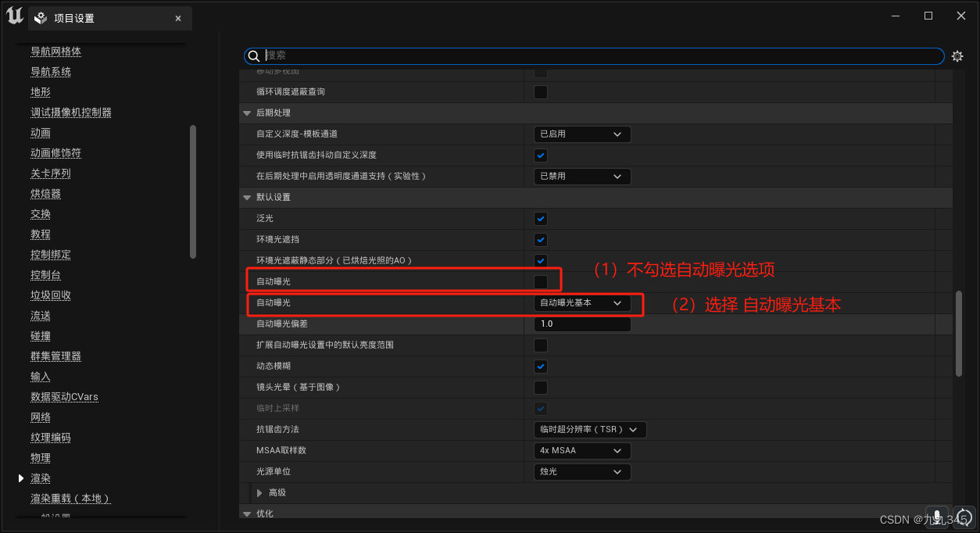Open 导航网格体 settings category
The height and width of the screenshot is (533, 980).
click(x=55, y=52)
